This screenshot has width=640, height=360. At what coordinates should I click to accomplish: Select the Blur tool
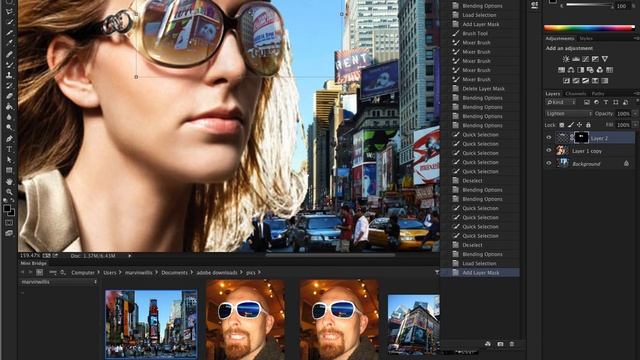[9, 118]
